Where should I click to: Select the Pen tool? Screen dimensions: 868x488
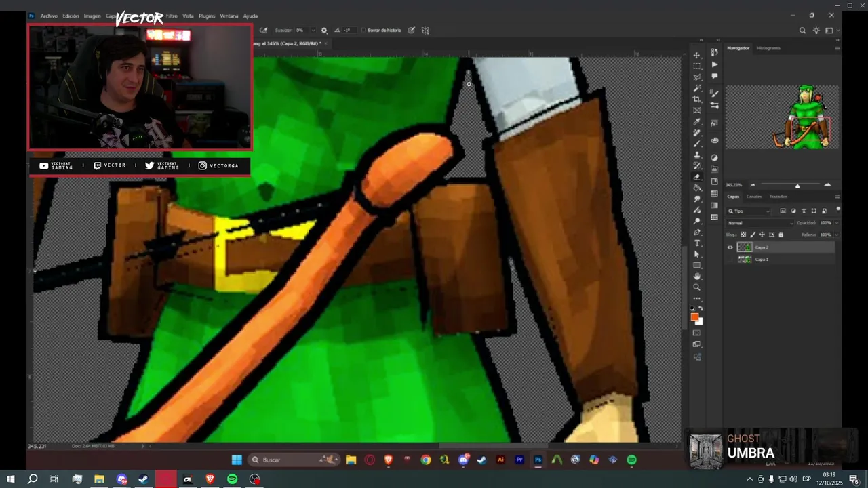tap(696, 232)
